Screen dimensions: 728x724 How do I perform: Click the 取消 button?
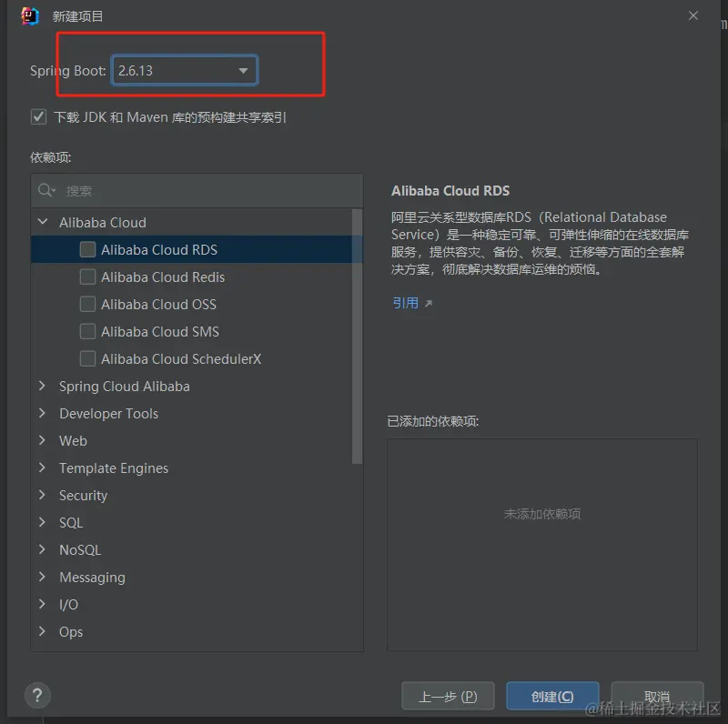(x=657, y=696)
